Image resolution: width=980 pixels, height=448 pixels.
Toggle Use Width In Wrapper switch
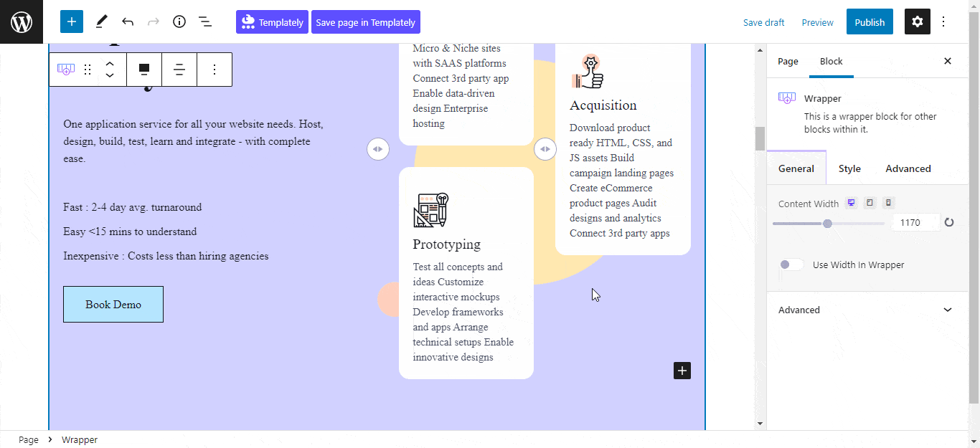(792, 264)
